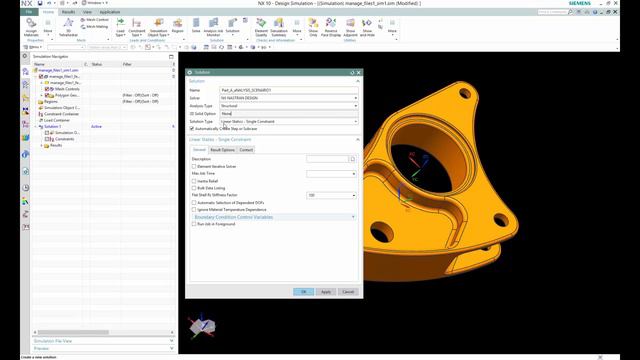Image resolution: width=640 pixels, height=360 pixels.
Task: Click the Solution dialog reset icon
Action: (352, 73)
